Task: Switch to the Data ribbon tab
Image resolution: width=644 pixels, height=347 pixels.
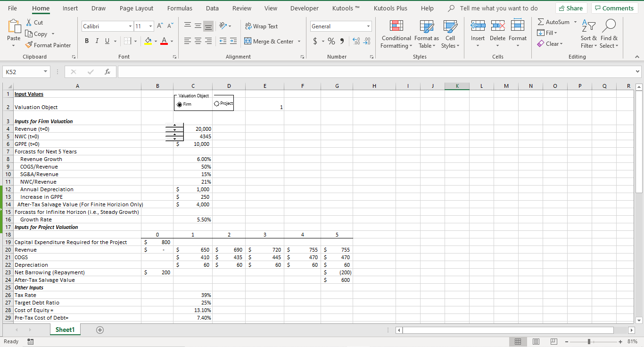Action: coord(212,8)
